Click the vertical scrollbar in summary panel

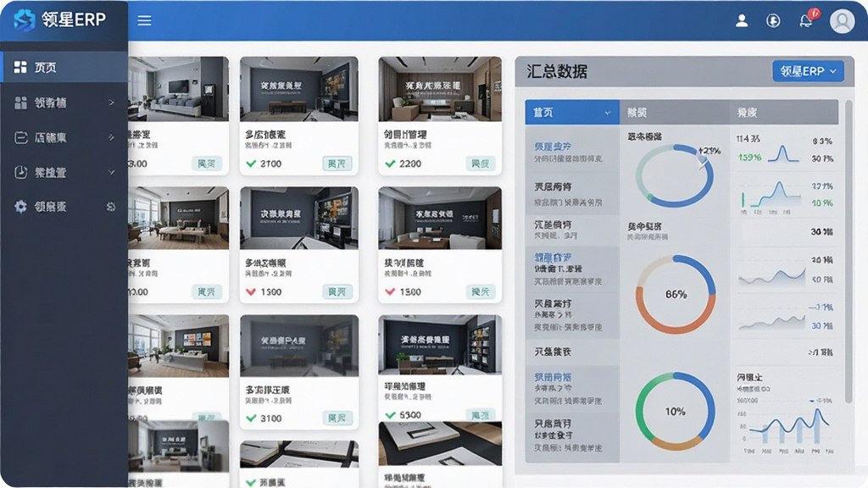849,252
